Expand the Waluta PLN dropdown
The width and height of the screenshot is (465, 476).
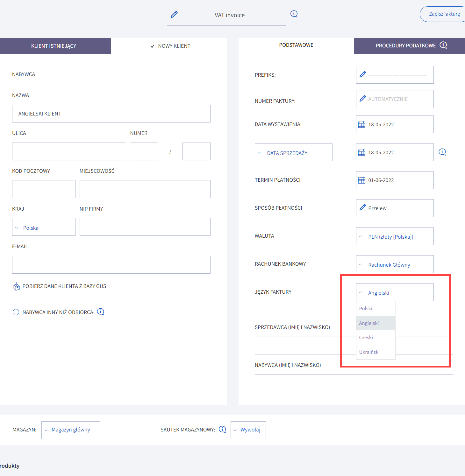point(395,236)
